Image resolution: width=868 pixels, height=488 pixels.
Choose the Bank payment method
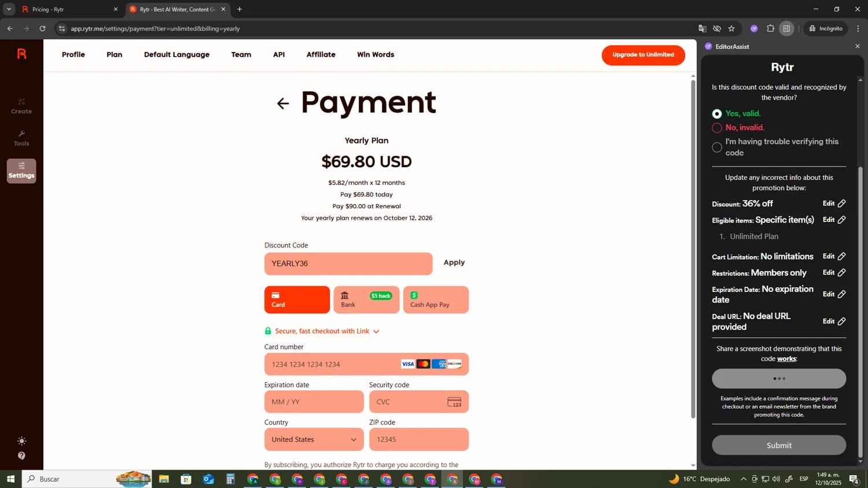pyautogui.click(x=366, y=300)
